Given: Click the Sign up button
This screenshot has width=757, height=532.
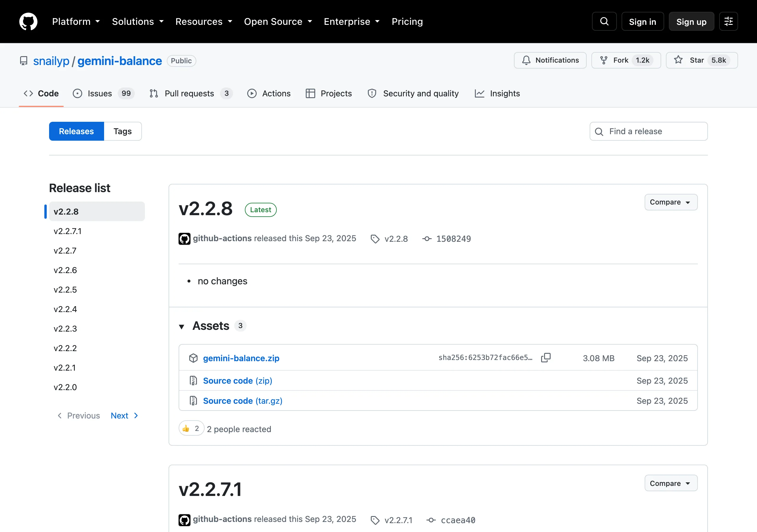Looking at the screenshot, I should (x=691, y=21).
